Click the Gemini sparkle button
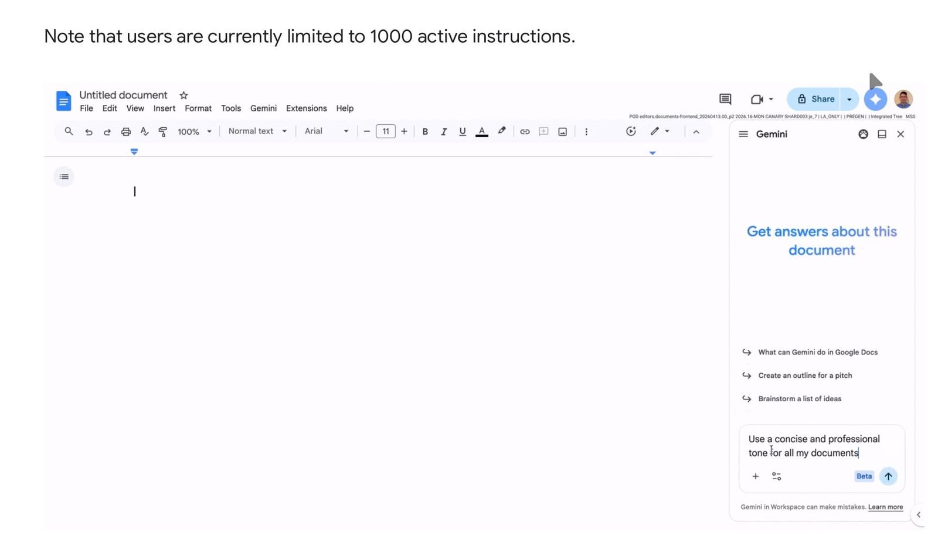 coord(875,99)
